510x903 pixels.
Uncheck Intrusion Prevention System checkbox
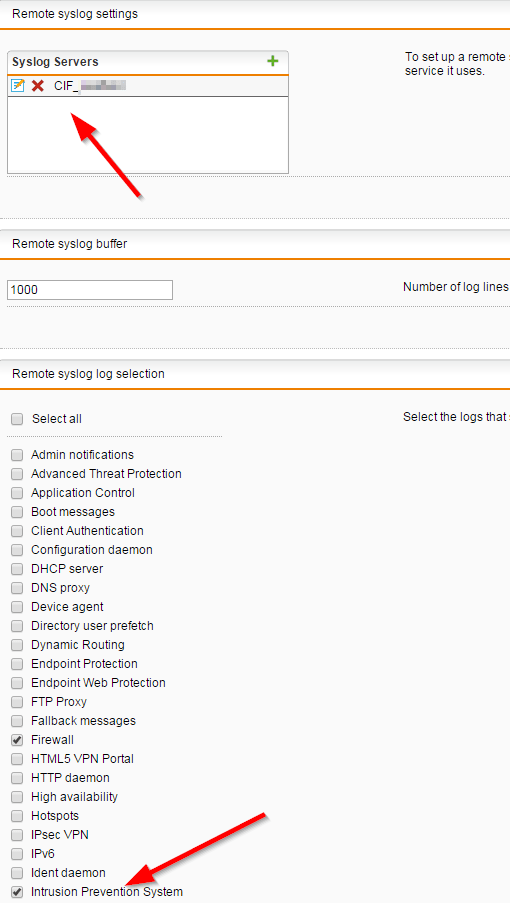17,892
